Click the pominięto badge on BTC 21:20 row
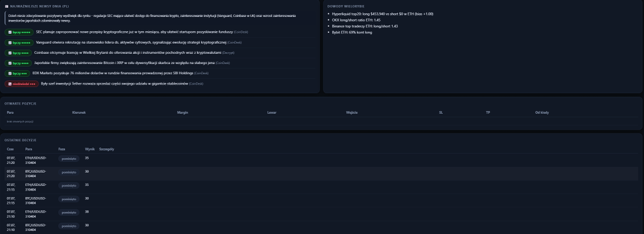Image resolution: width=644 pixels, height=234 pixels. [69, 172]
